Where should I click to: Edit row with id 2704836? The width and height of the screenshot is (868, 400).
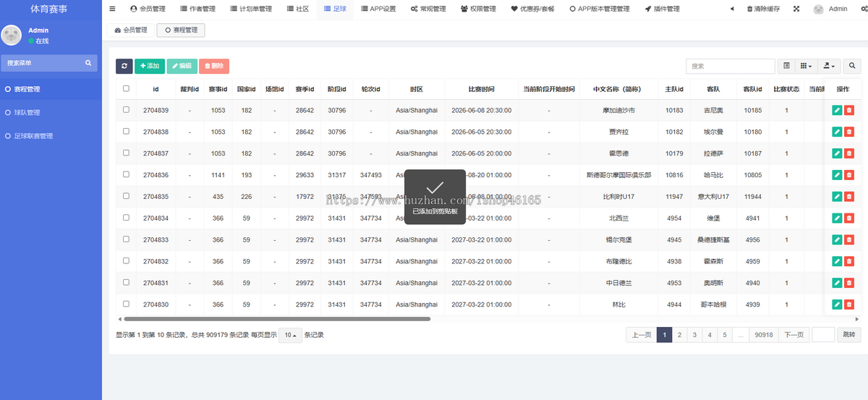837,175
